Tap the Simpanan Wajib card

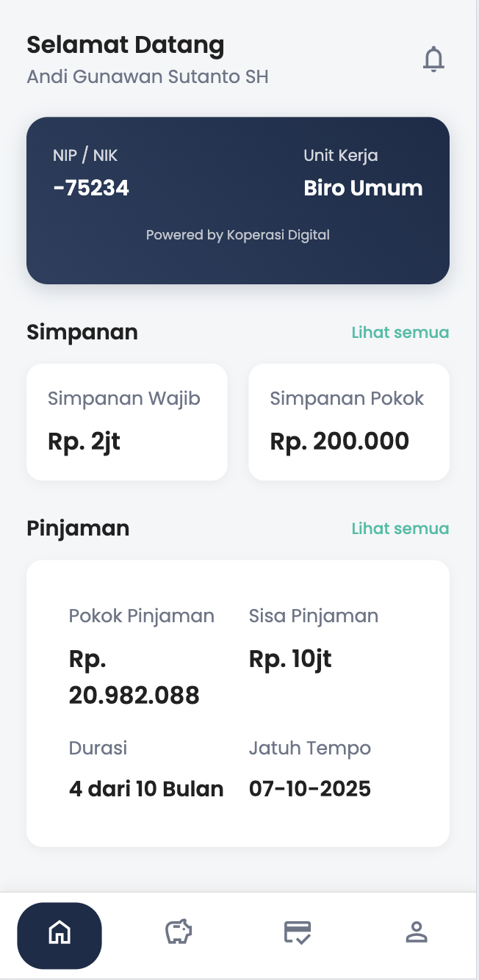click(126, 422)
